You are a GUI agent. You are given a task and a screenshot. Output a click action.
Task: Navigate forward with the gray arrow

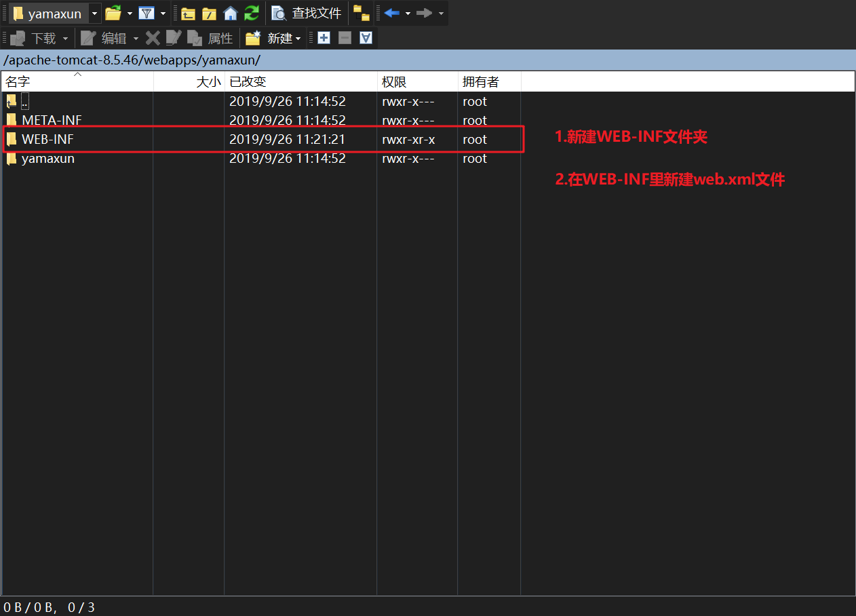point(425,13)
